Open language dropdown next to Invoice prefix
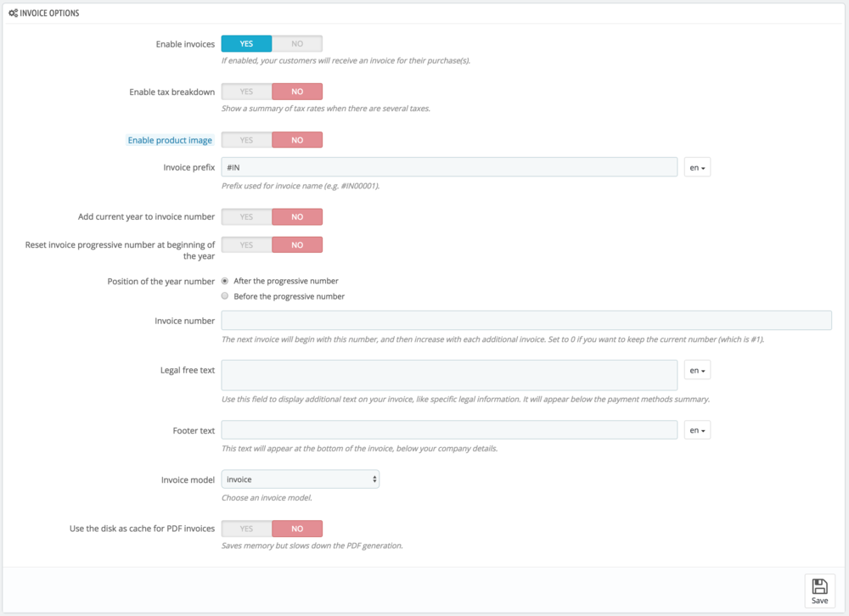This screenshot has width=849, height=616. [695, 167]
